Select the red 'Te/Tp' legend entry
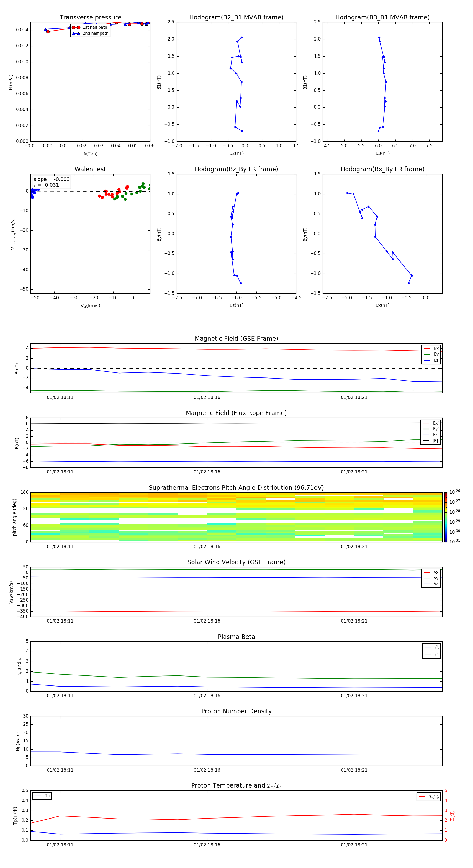This screenshot has width=473, height=868. [x=429, y=796]
